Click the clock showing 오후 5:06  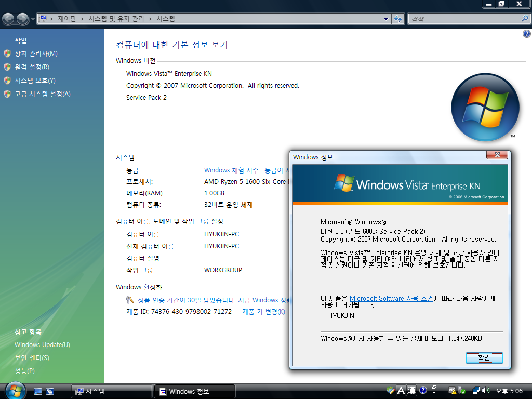click(x=509, y=391)
